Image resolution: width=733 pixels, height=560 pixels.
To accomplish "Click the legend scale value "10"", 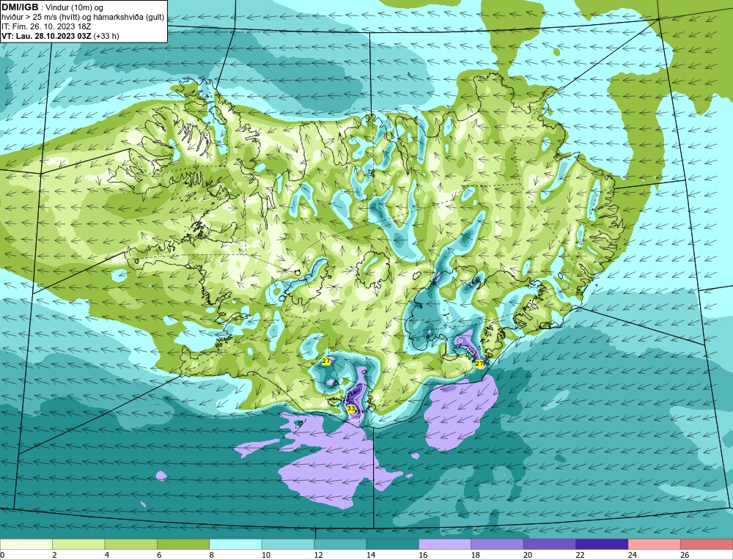I will point(266,555).
